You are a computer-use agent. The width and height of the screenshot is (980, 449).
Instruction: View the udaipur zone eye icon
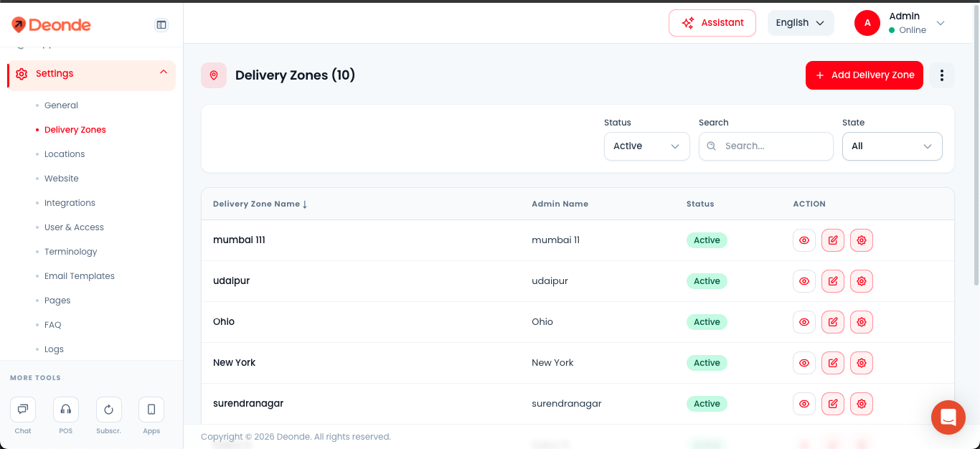coord(804,281)
